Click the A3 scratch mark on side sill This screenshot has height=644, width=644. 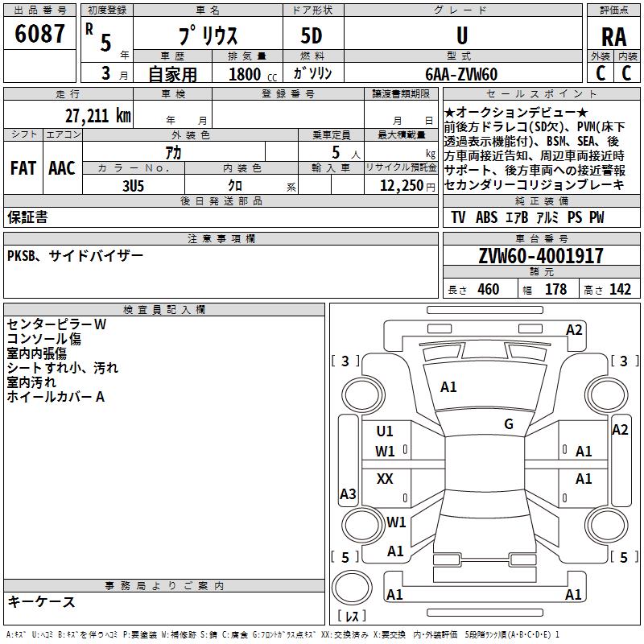(x=348, y=493)
